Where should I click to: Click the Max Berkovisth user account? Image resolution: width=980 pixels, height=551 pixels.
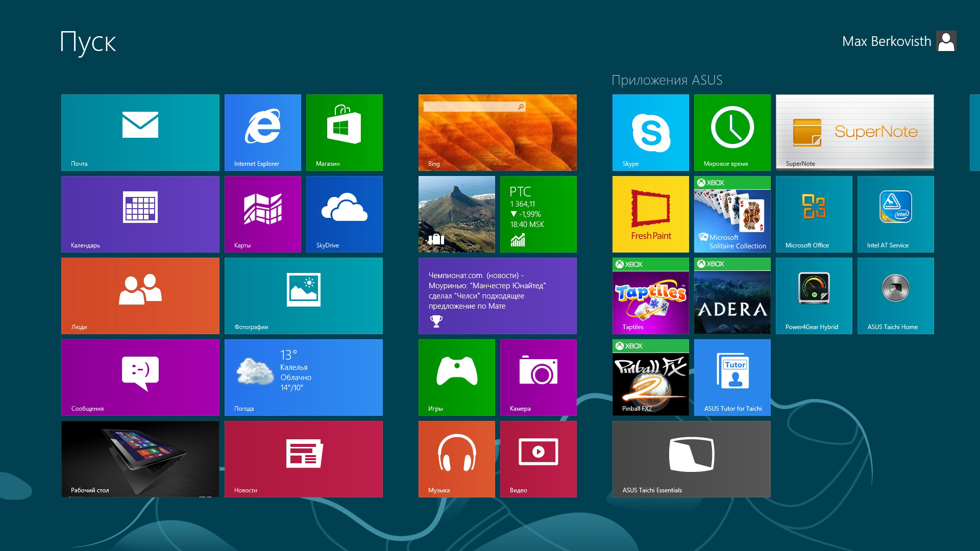pos(898,41)
